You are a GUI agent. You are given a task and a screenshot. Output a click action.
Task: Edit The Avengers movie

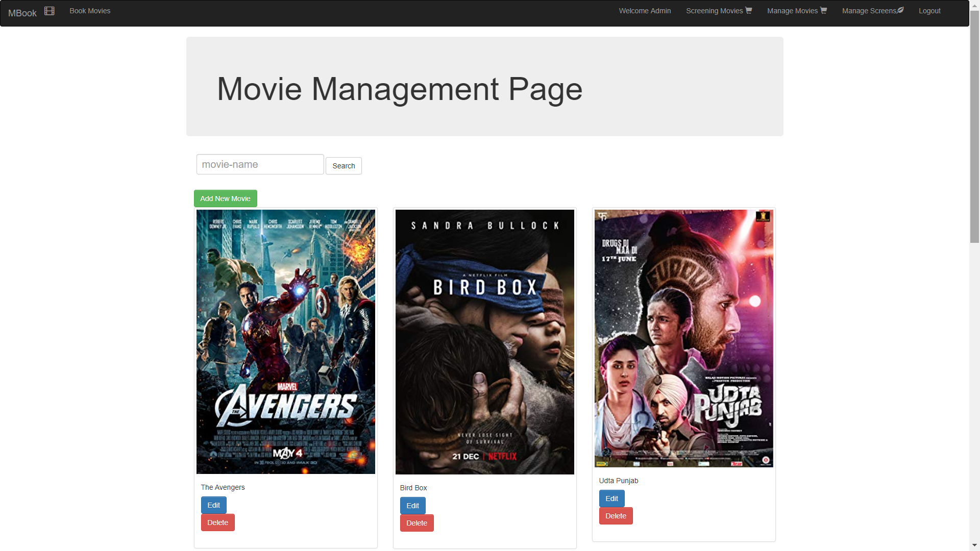(x=213, y=505)
